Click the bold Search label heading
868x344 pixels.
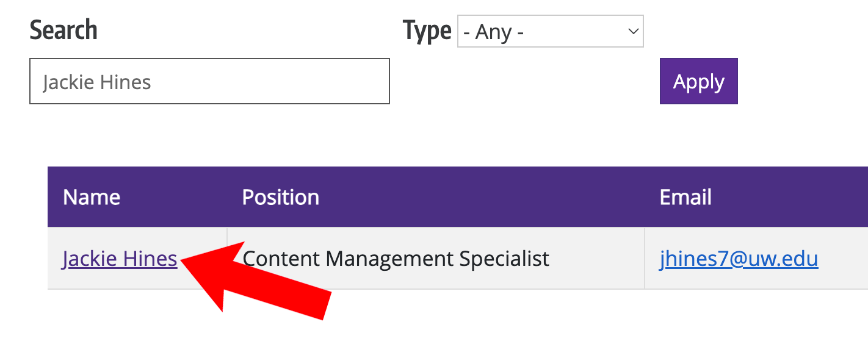click(x=63, y=30)
